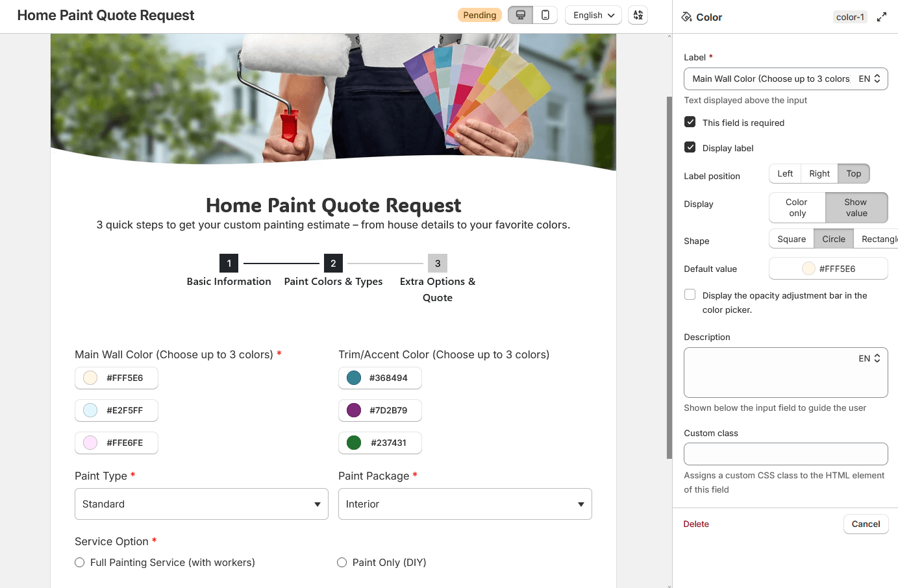The image size is (898, 588).
Task: Open the translation settings icon
Action: (638, 15)
